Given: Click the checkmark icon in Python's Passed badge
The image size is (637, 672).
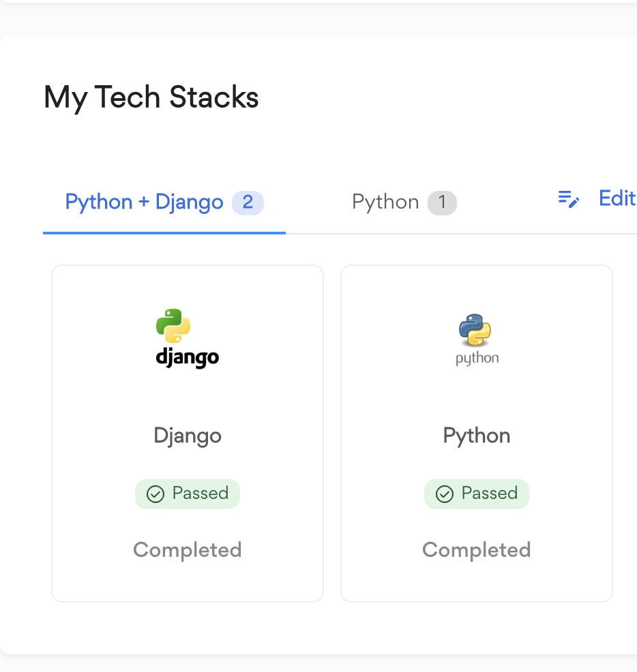Looking at the screenshot, I should point(445,494).
